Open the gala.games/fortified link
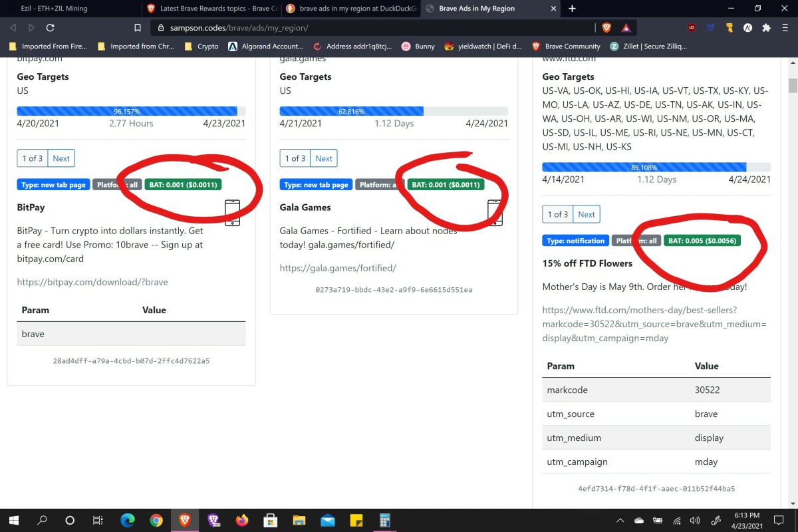The height and width of the screenshot is (532, 798). click(338, 268)
